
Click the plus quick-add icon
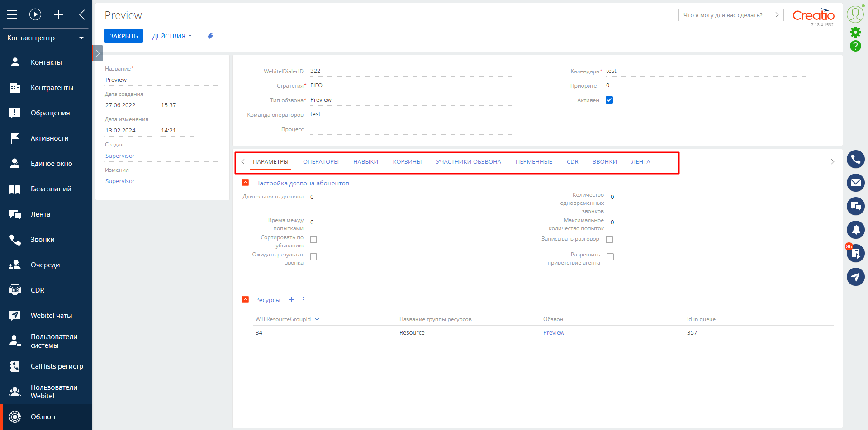[59, 14]
